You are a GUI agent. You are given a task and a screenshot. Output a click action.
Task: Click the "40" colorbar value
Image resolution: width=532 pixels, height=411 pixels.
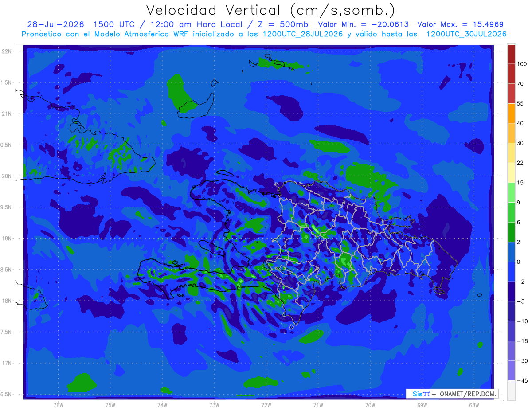[520, 123]
